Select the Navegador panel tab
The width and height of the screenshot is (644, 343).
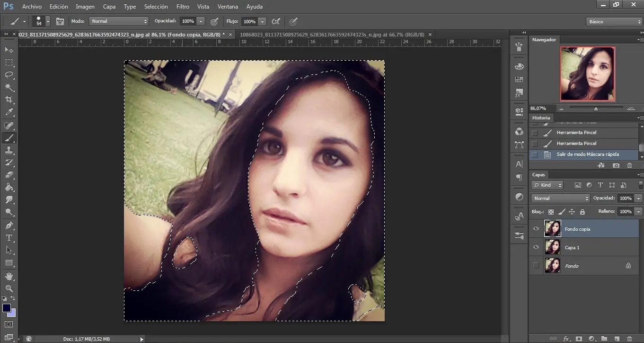coord(544,40)
